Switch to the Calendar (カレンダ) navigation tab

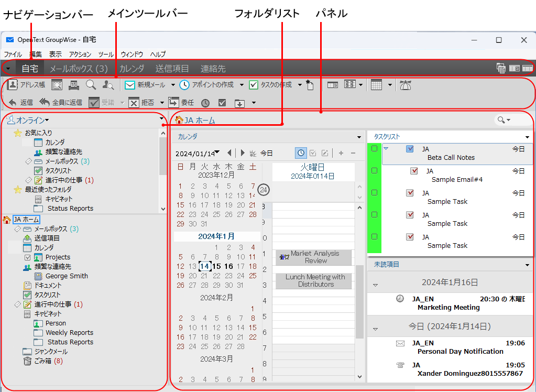(x=132, y=69)
